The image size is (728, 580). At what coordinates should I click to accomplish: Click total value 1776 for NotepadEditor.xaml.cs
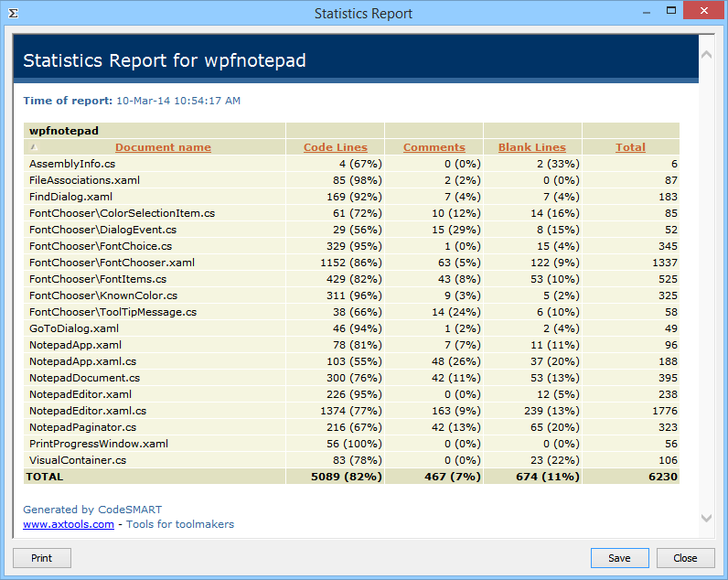pyautogui.click(x=665, y=411)
